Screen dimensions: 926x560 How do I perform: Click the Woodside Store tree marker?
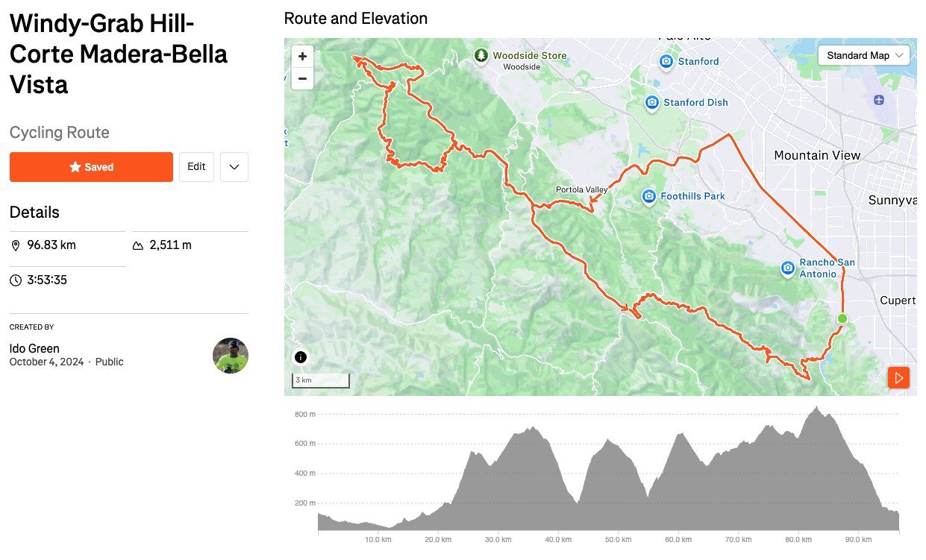(482, 56)
